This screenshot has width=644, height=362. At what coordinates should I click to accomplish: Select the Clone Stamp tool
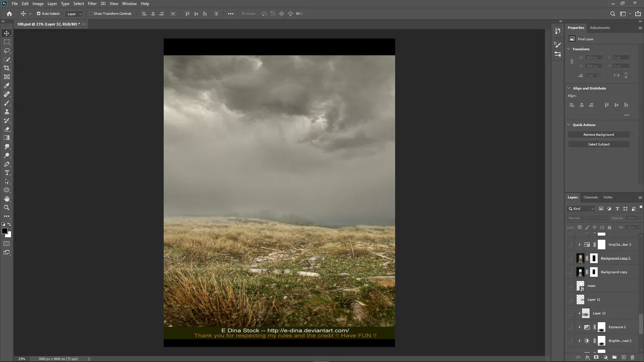pos(7,112)
